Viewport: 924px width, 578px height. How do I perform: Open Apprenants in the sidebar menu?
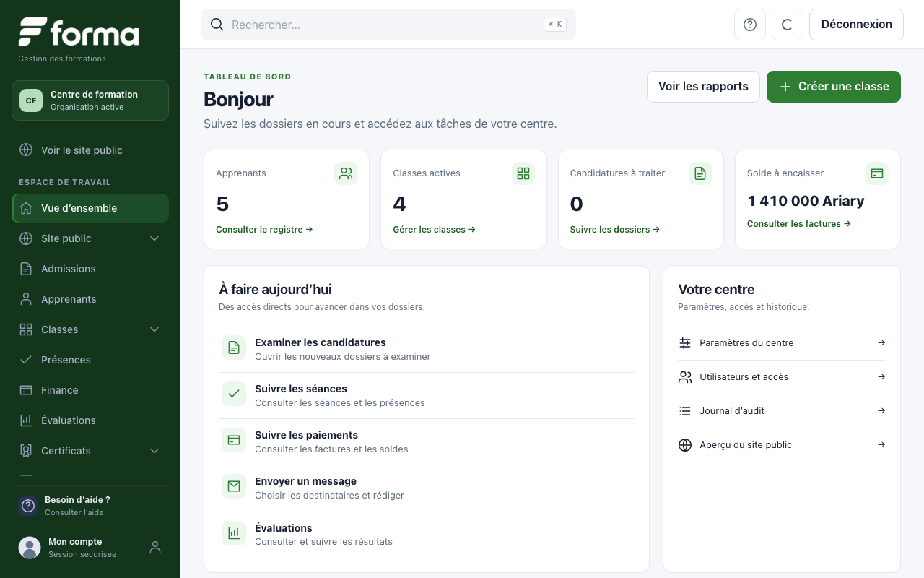[90, 299]
